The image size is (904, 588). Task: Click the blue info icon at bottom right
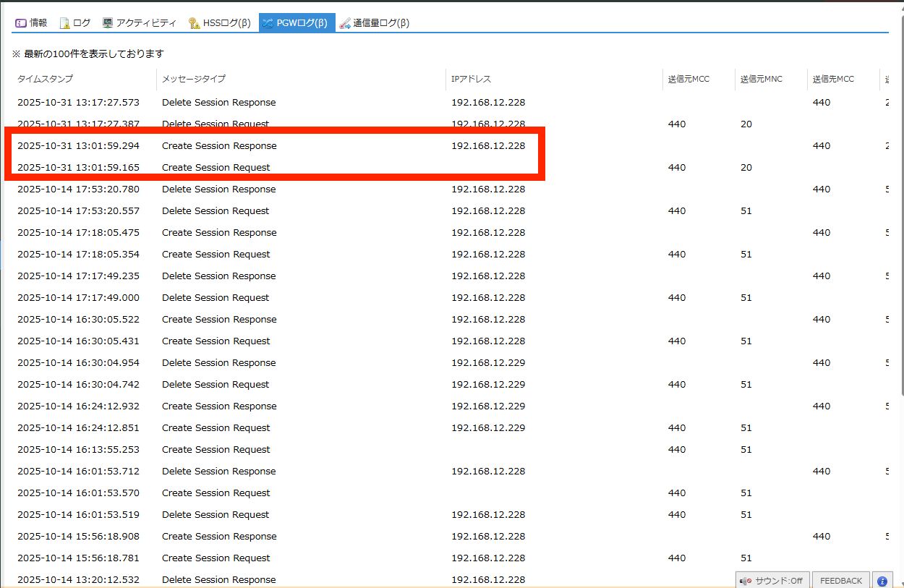882,581
